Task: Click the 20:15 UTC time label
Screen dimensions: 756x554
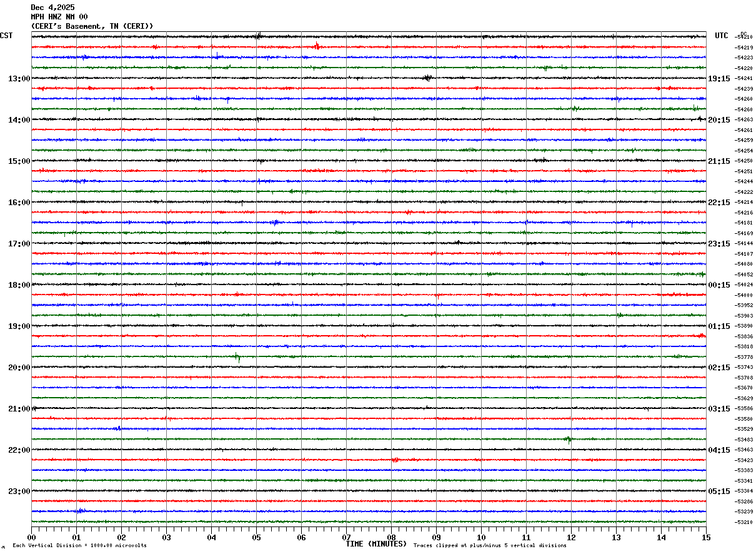Action: pos(719,120)
